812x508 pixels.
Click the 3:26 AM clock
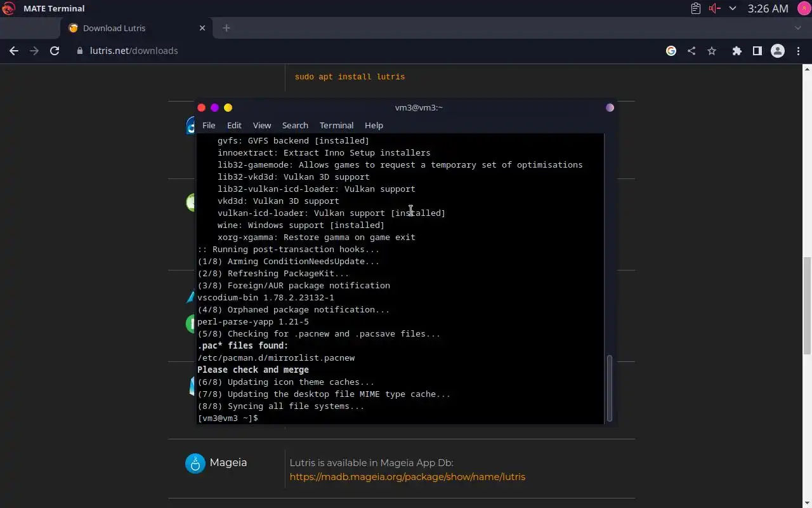pos(768,8)
